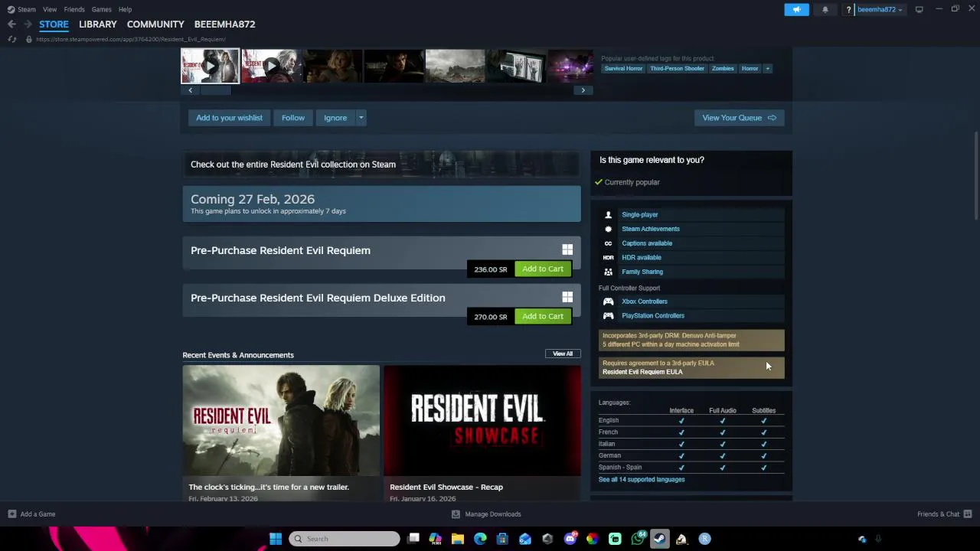Select the Horror tag

(x=750, y=69)
